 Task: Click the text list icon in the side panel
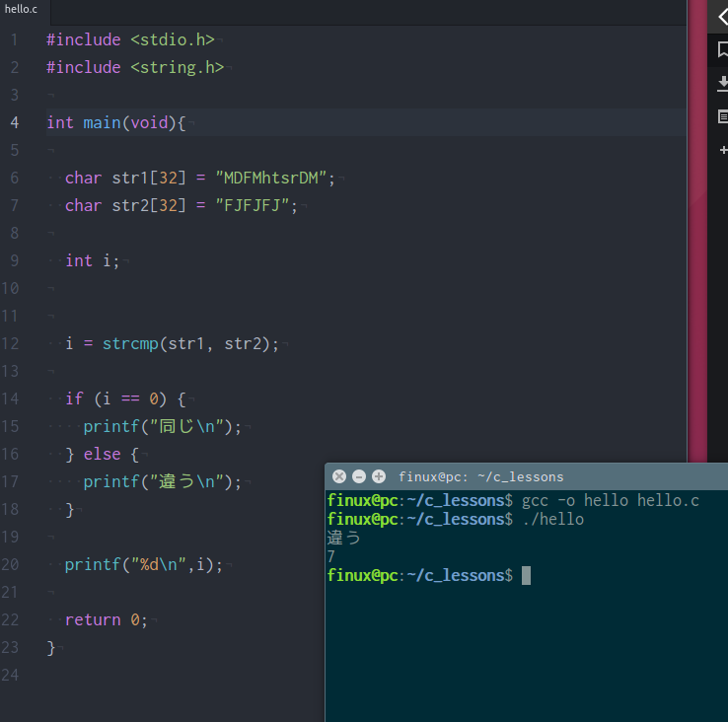[722, 116]
